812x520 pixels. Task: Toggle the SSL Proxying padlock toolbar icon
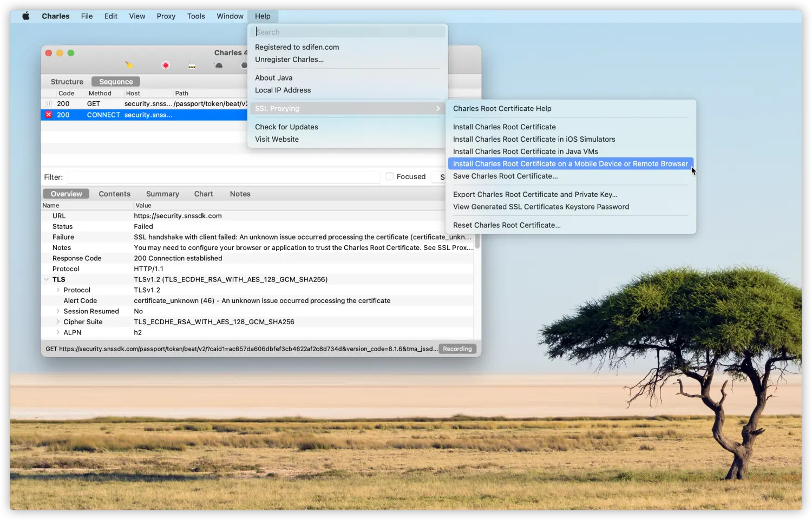(192, 66)
